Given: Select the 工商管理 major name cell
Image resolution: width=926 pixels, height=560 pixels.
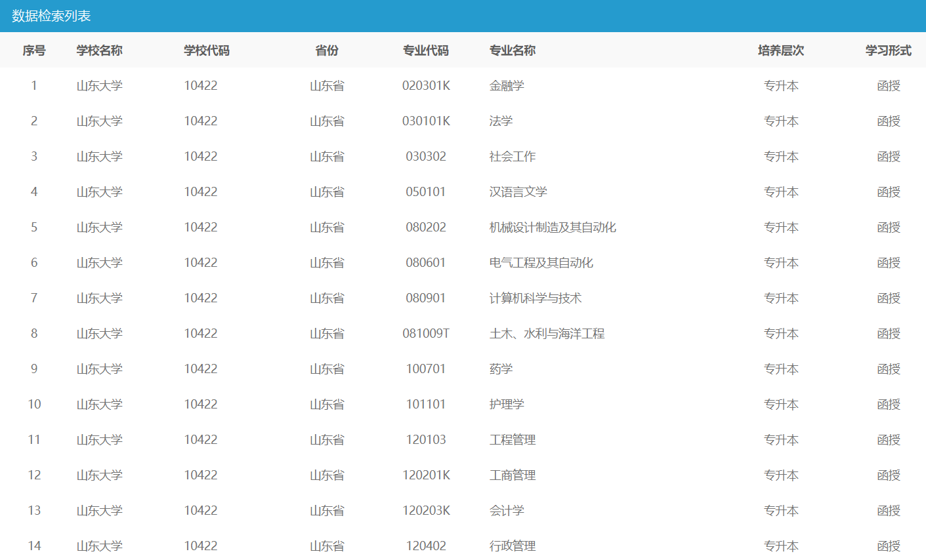Looking at the screenshot, I should coord(513,475).
